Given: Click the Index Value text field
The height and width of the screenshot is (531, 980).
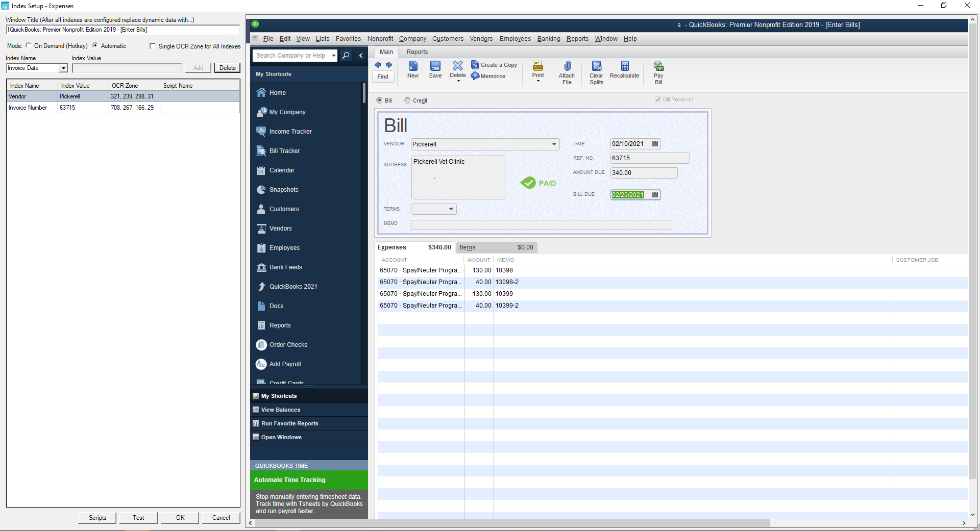Looking at the screenshot, I should (127, 68).
